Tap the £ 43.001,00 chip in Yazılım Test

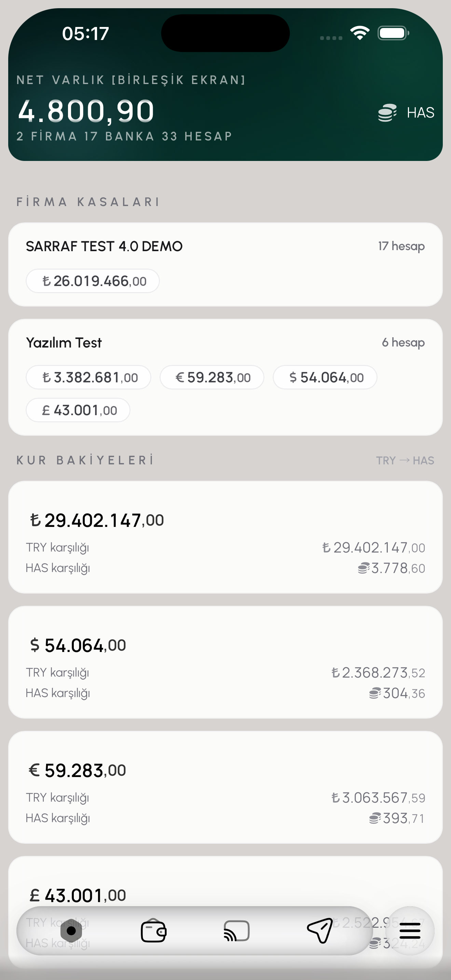pyautogui.click(x=78, y=410)
